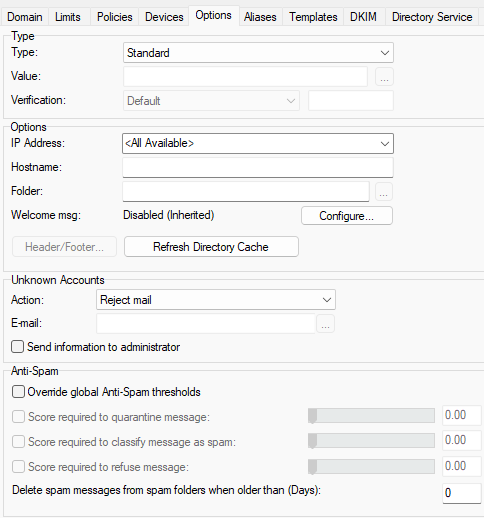This screenshot has height=518, width=484.
Task: Toggle Score required to quarantine message checkbox
Action: point(18,417)
